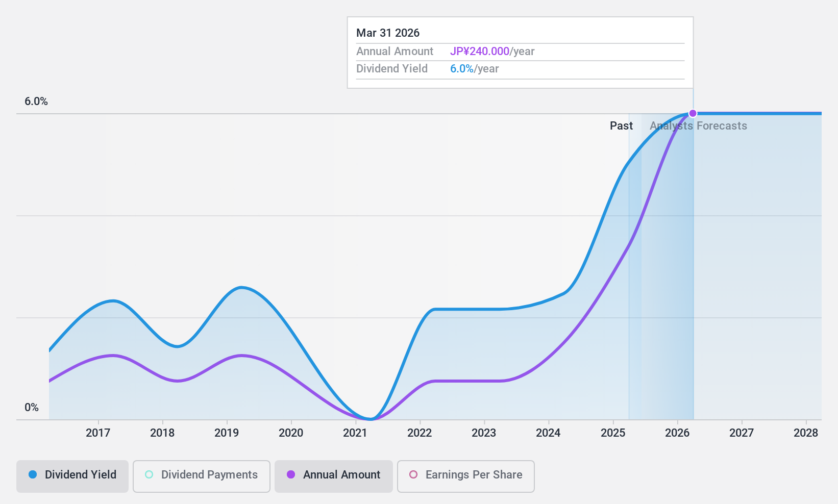Toggle the Dividend Yield series
Viewport: 838px width, 504px height.
(x=72, y=476)
